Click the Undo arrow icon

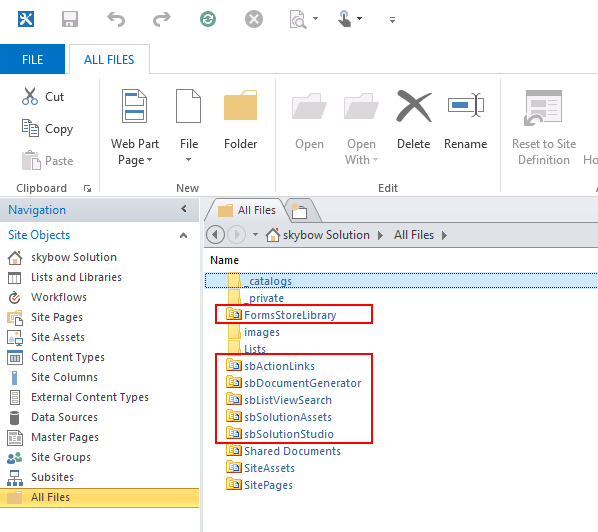pyautogui.click(x=116, y=19)
